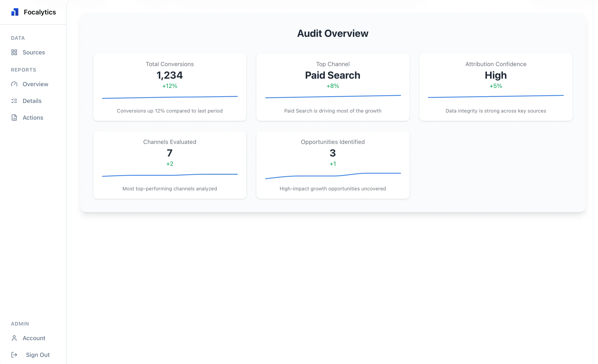The width and height of the screenshot is (598, 364).
Task: Click the Audit Overview heading
Action: pos(333,33)
